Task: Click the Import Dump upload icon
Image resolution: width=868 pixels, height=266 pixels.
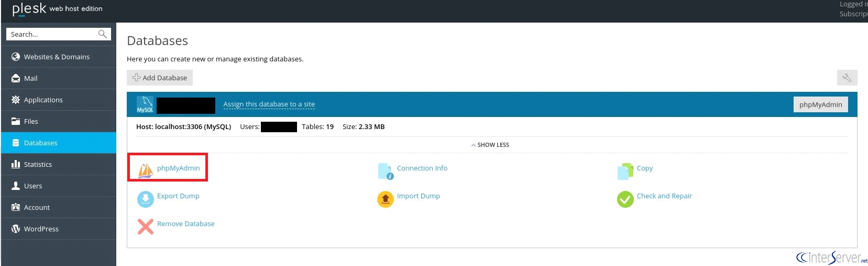Action: click(386, 199)
